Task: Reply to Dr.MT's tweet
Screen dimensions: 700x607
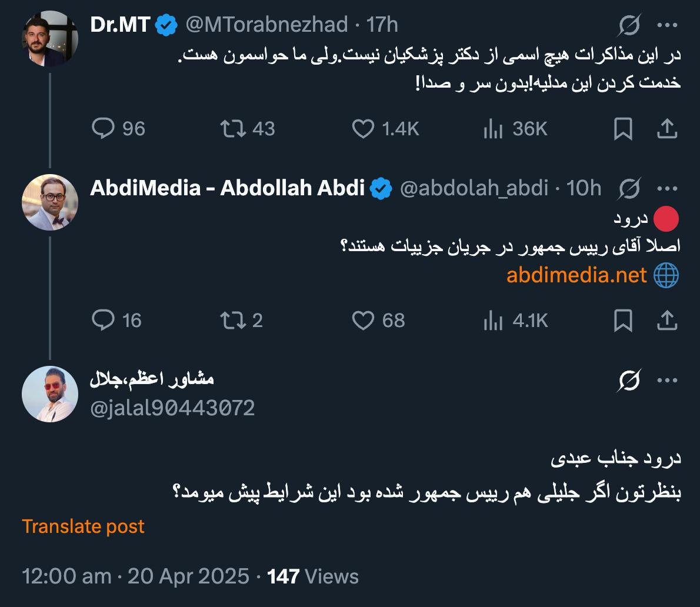Action: coord(104,128)
